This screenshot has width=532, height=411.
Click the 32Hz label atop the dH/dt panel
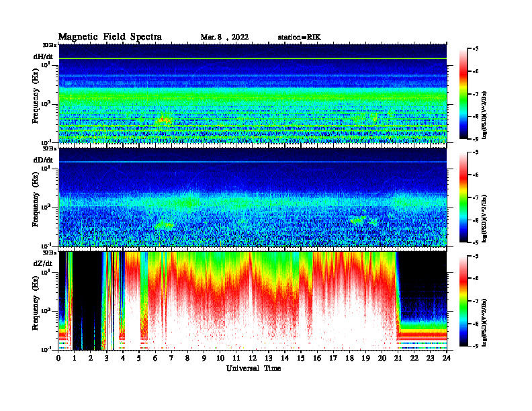click(50, 45)
